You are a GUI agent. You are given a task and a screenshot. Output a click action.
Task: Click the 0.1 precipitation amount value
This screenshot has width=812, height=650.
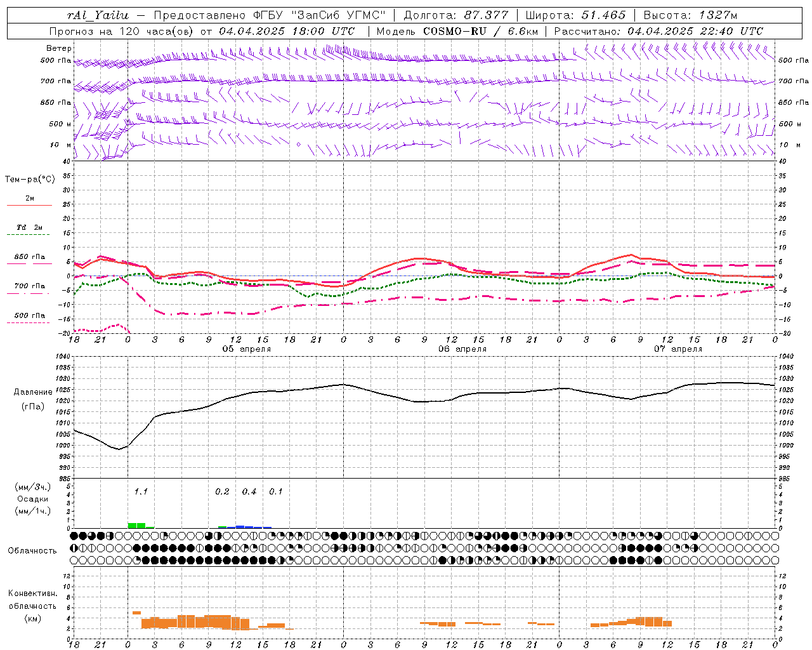coord(276,491)
